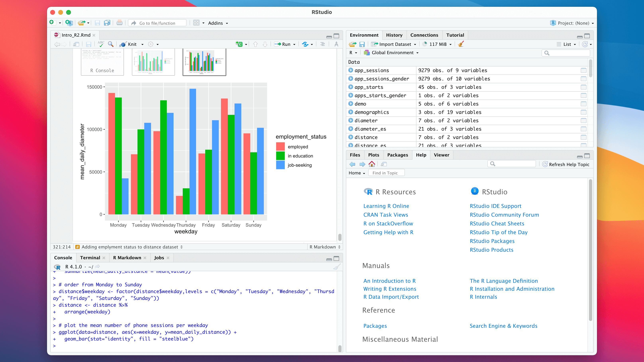Image resolution: width=644 pixels, height=362 pixels.
Task: Click Refresh Help Topic
Action: (x=566, y=164)
